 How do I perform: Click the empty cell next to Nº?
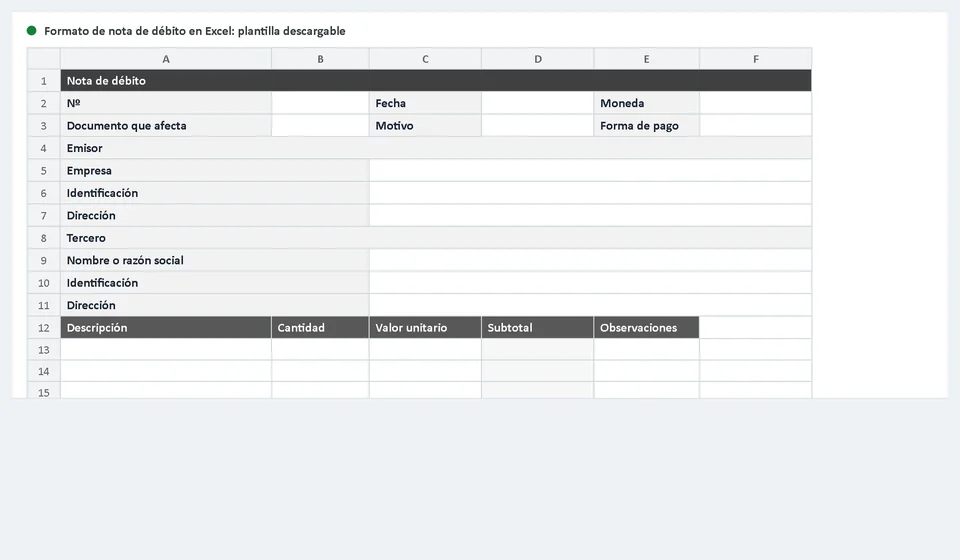(320, 103)
